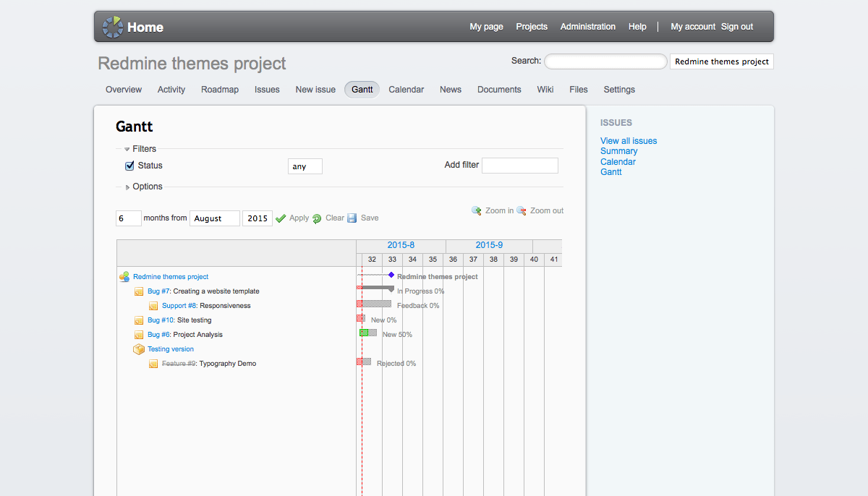The height and width of the screenshot is (496, 868).
Task: Open Help in top menu
Action: click(637, 27)
